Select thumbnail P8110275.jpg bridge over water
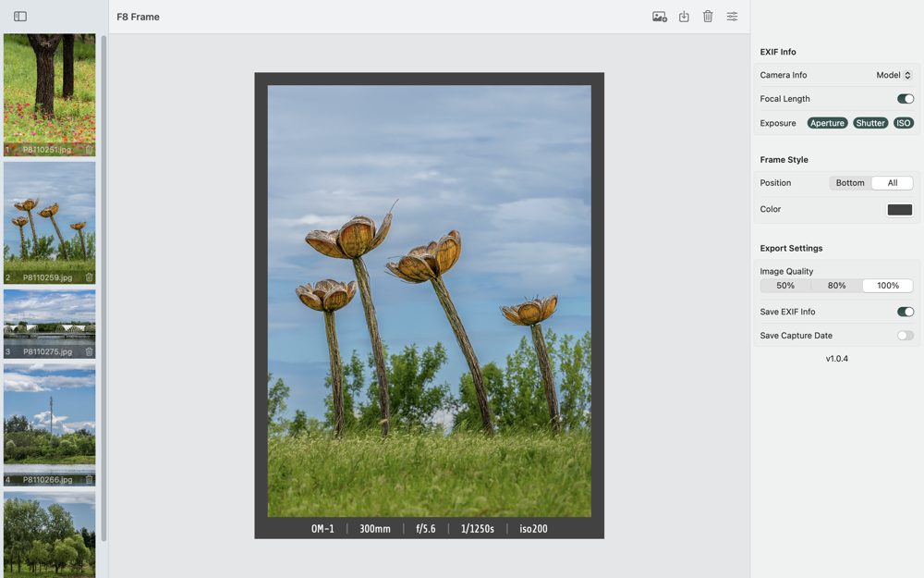Screen dimensions: 924x578 pyautogui.click(x=50, y=324)
